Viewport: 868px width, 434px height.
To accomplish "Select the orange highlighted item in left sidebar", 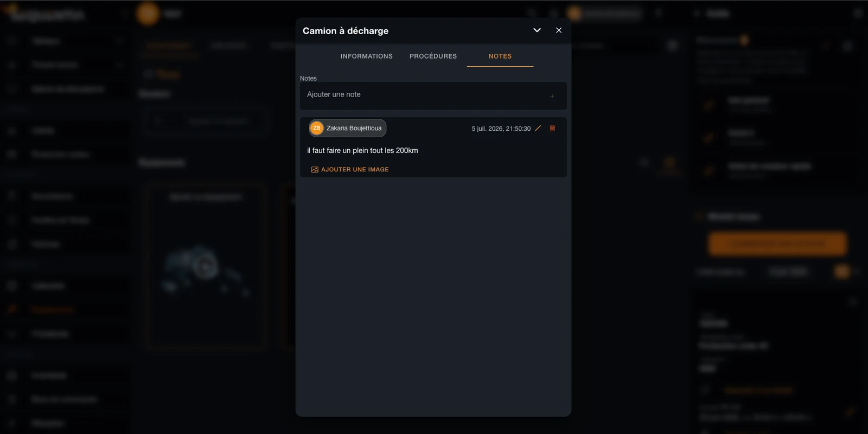I will coord(53,309).
